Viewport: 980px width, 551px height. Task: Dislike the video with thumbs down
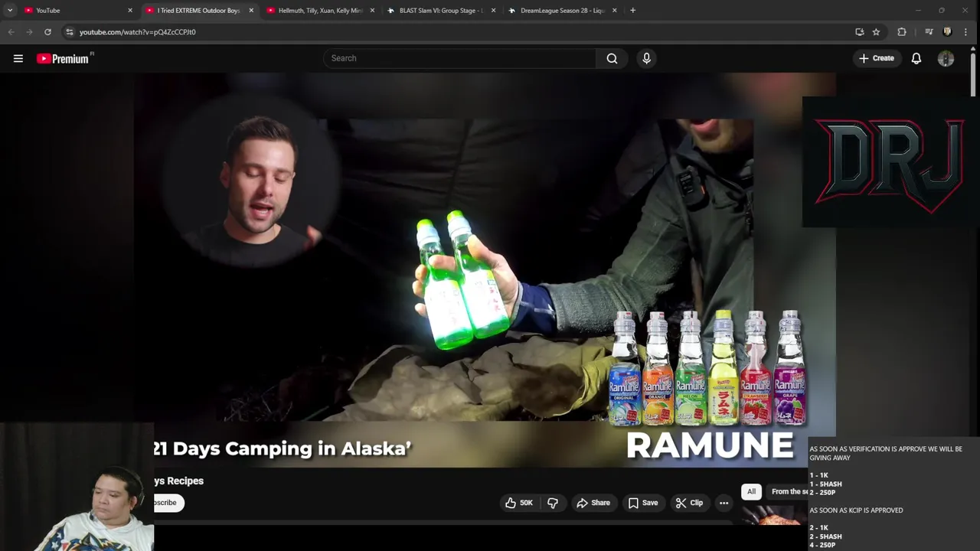point(553,503)
